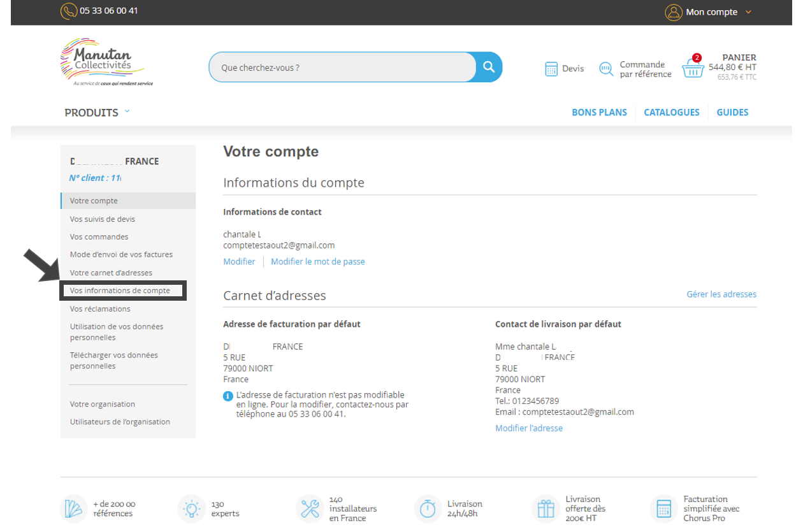Open Vos commandes in the sidebar

click(99, 237)
